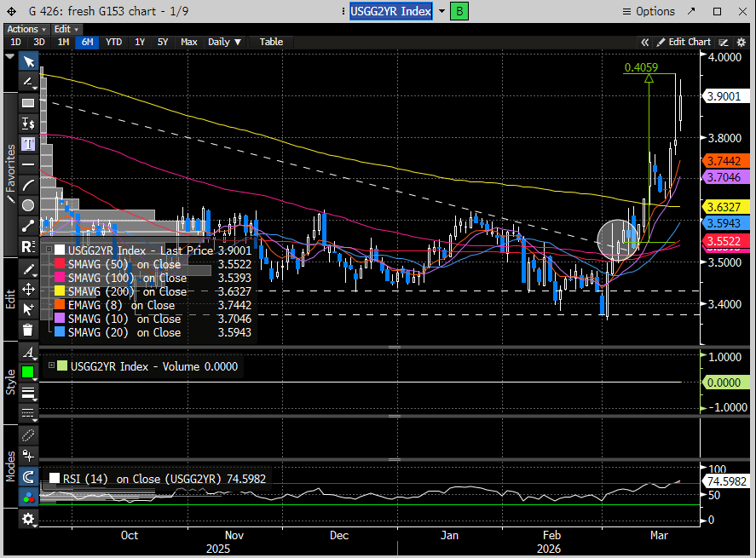
Task: Click the Favorites toolbar section label
Action: pos(10,174)
